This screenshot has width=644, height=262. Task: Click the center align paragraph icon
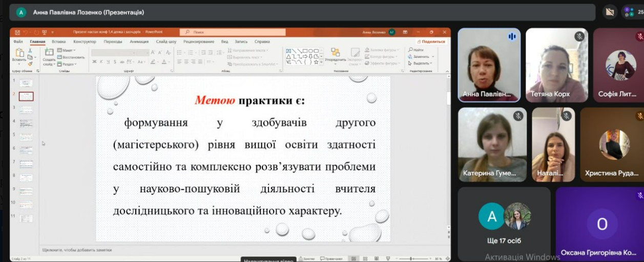point(186,61)
